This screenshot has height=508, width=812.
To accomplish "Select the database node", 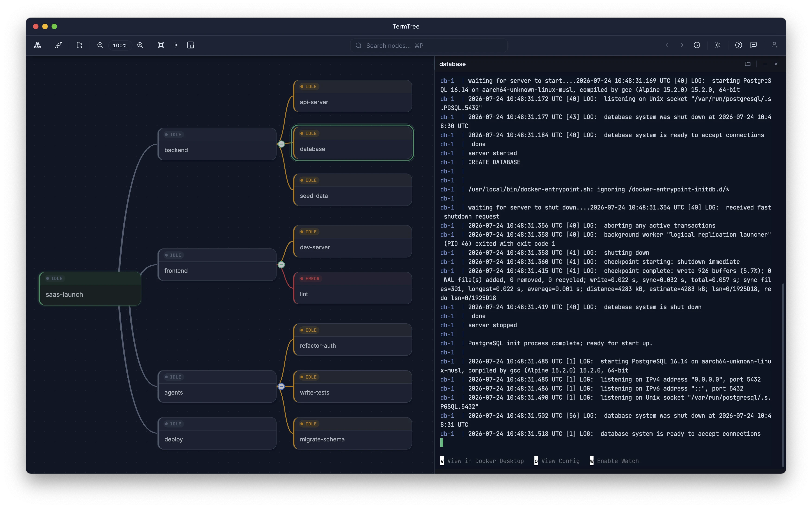I will click(x=352, y=143).
